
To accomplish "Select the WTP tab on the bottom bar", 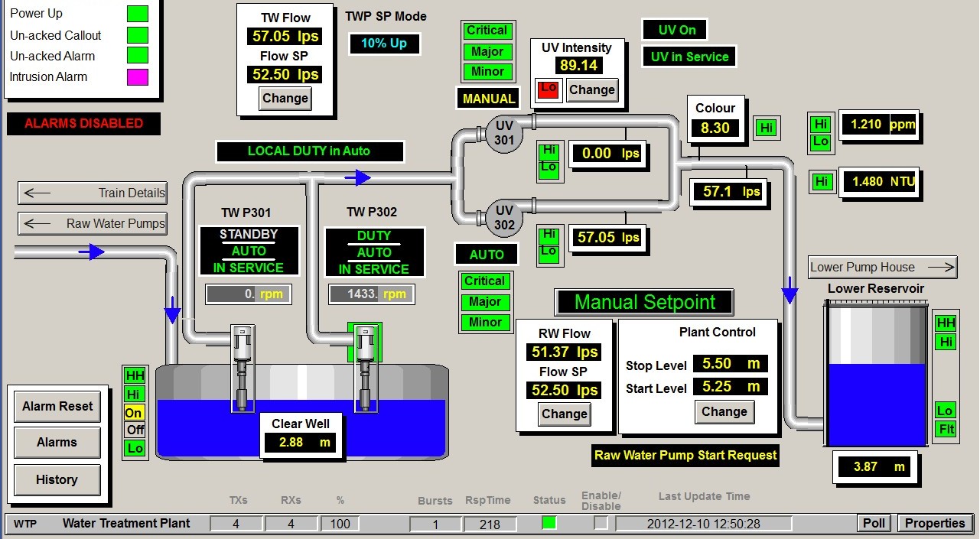I will pos(24,523).
